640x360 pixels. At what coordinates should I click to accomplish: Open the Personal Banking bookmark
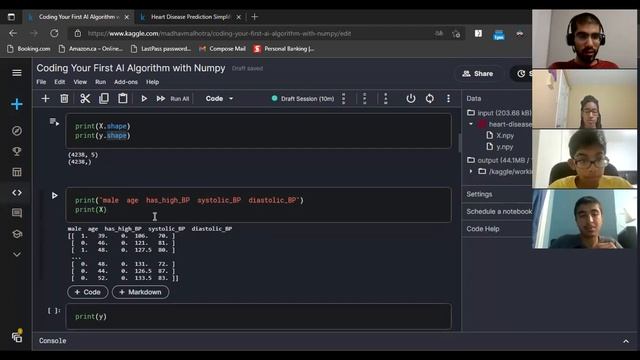click(x=284, y=49)
